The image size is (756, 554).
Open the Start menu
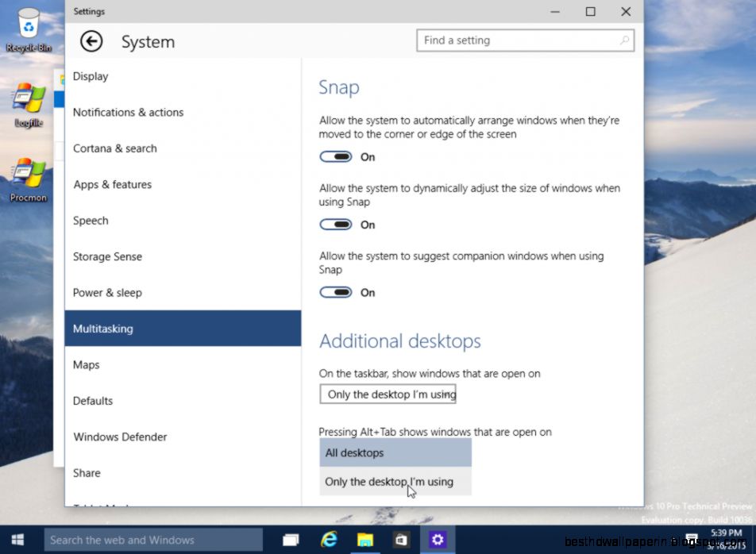[x=16, y=539]
